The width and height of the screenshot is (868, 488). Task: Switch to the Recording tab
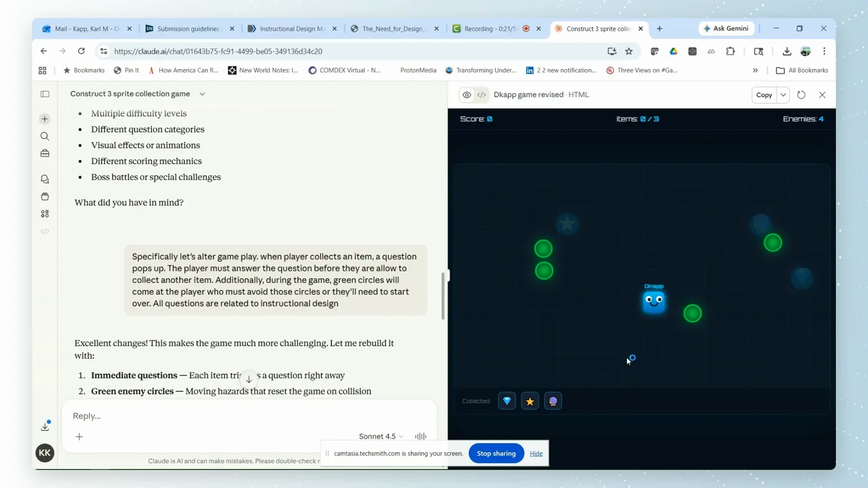tap(491, 29)
